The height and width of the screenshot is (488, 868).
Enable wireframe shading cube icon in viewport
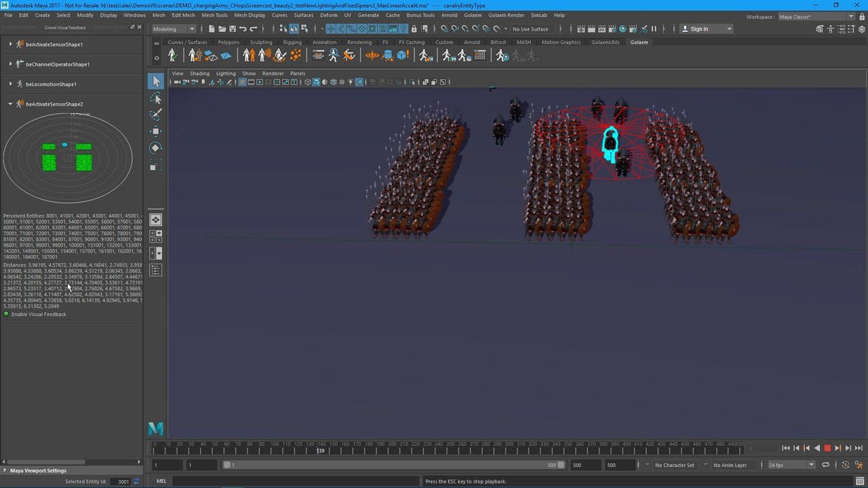(x=307, y=82)
